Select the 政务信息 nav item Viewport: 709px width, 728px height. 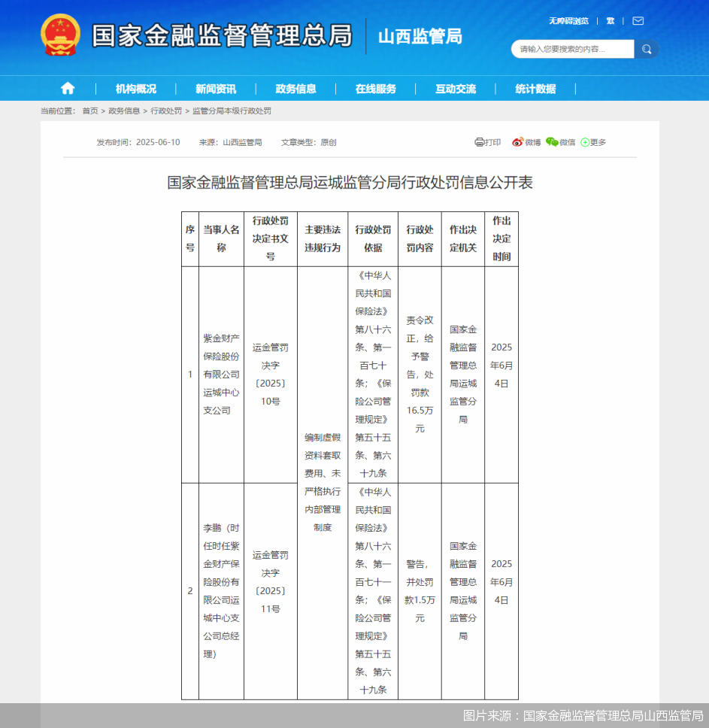pos(295,89)
